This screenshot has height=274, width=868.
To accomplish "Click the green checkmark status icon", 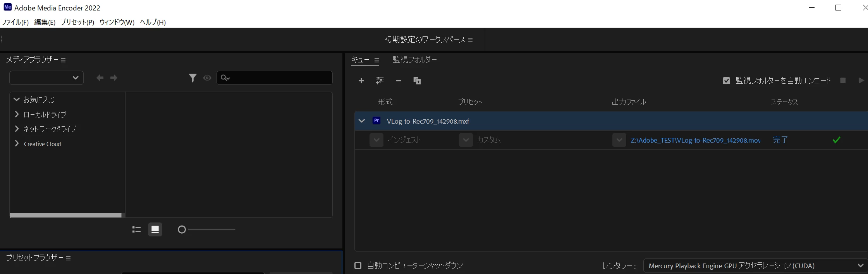I will 837,140.
